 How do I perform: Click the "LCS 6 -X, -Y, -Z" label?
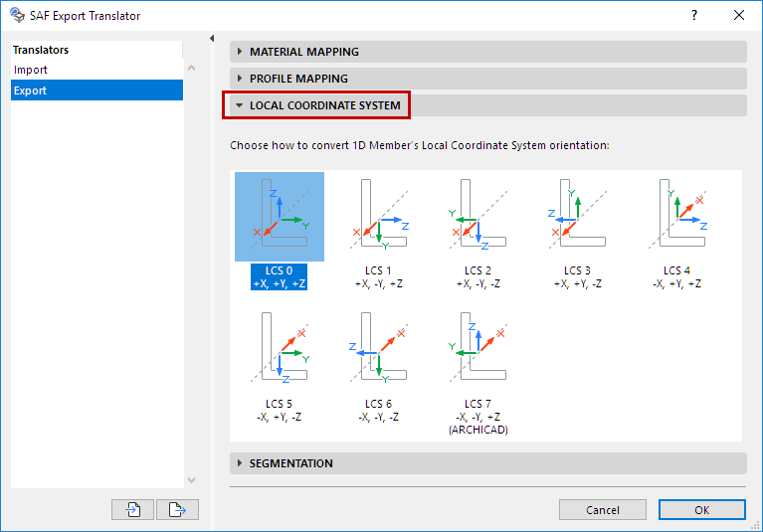[379, 411]
